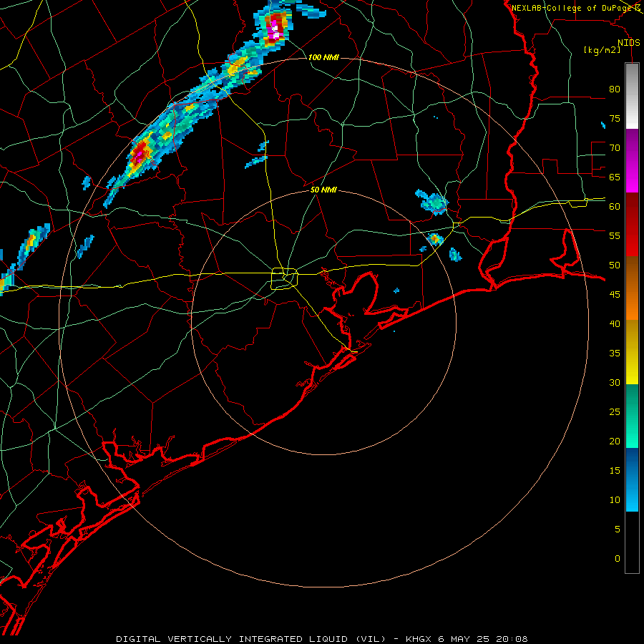Click the small yellow highway loop at radar center

click(x=285, y=278)
